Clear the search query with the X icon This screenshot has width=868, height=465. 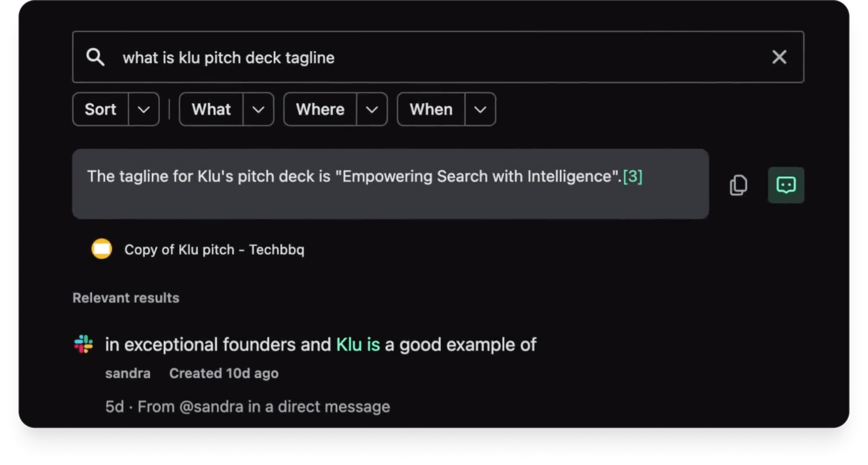point(779,57)
